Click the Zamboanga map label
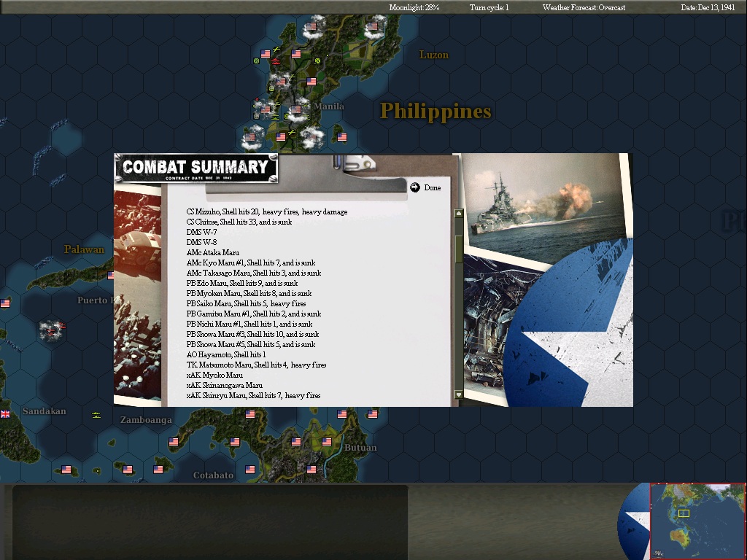 (x=146, y=420)
